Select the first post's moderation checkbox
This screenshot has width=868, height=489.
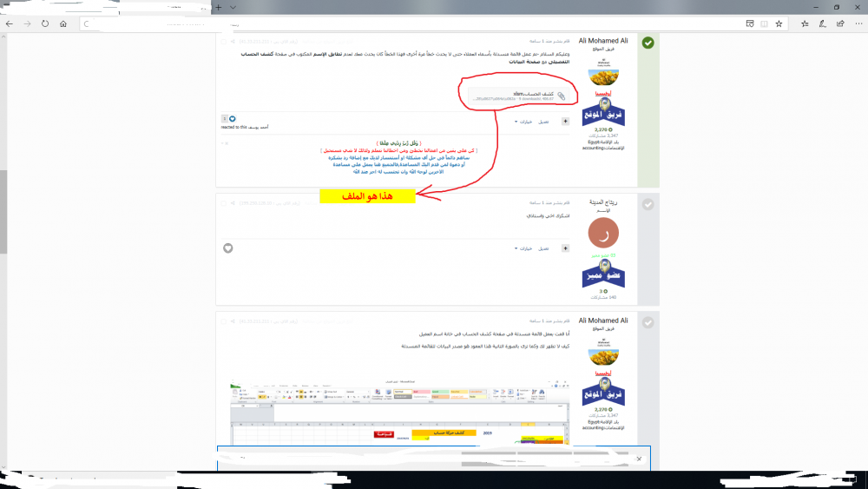(x=224, y=42)
